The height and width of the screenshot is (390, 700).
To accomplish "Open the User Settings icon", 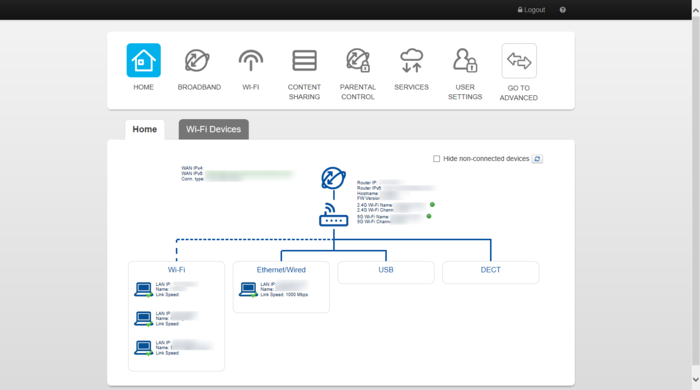I will pos(465,61).
